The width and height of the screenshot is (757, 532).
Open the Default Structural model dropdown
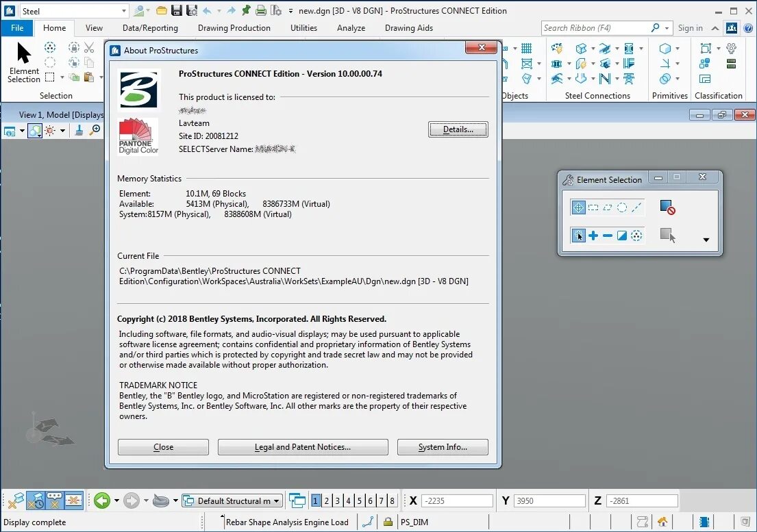(232, 501)
